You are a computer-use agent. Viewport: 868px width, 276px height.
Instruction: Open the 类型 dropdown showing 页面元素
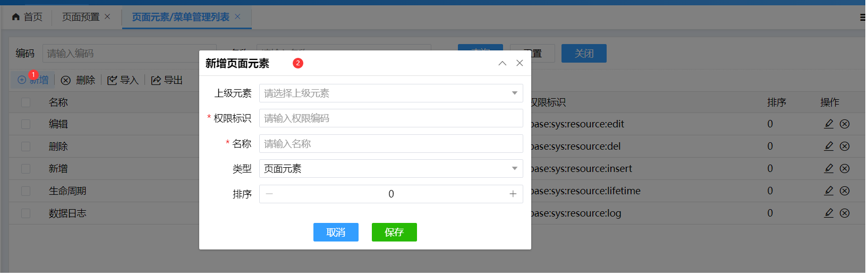(x=391, y=168)
